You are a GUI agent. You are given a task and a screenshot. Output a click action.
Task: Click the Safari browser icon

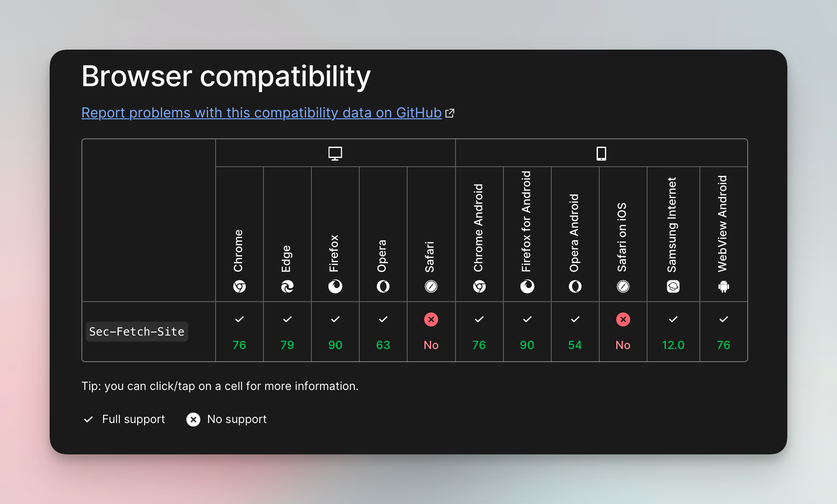[431, 286]
